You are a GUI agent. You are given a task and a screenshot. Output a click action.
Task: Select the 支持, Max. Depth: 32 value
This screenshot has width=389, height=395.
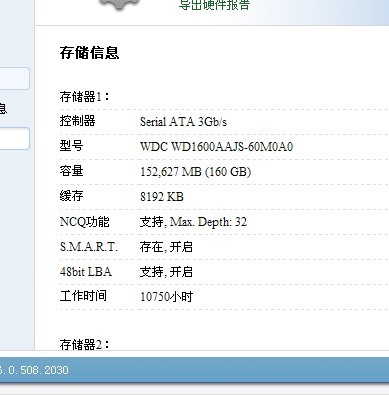(193, 222)
